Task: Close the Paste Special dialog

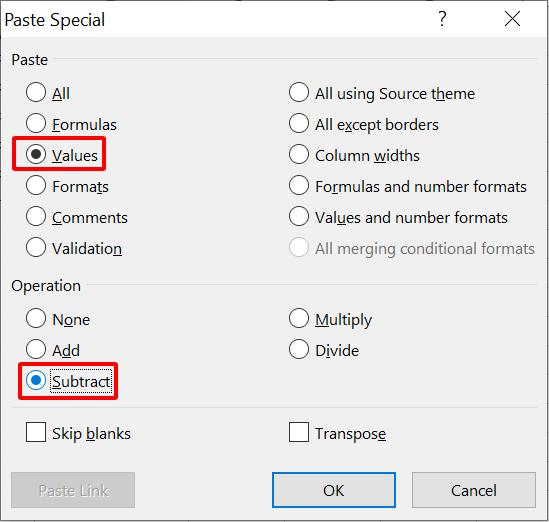Action: (x=512, y=19)
